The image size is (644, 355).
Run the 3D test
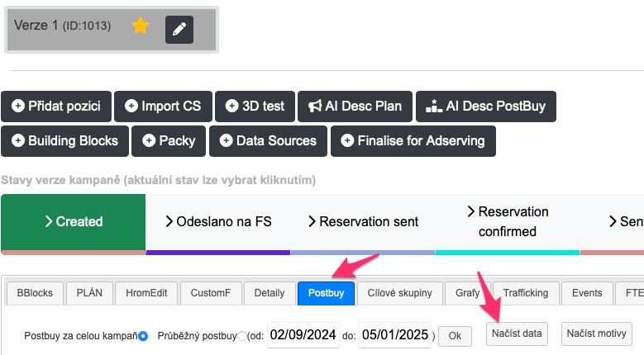tap(255, 106)
